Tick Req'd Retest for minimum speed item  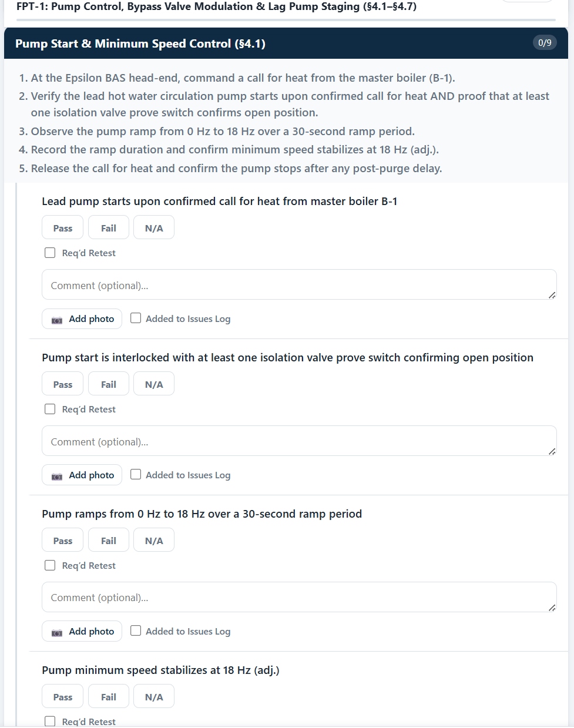(51, 721)
